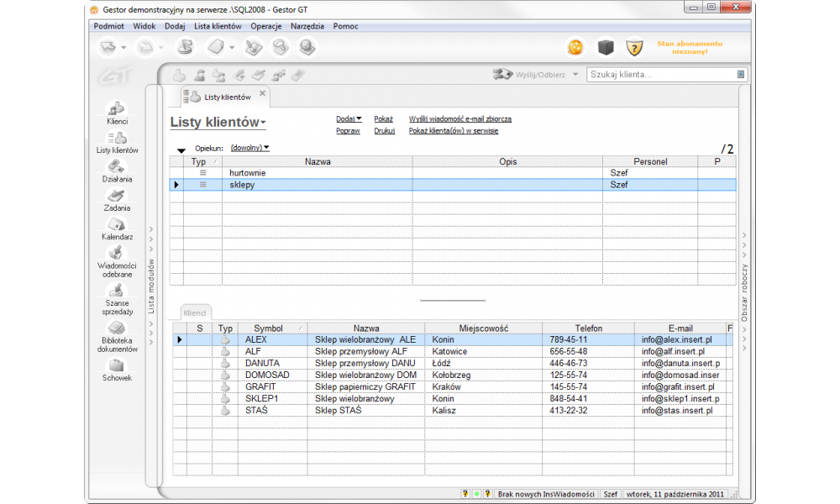This screenshot has width=840, height=504.
Task: Show the Kalendarz module
Action: 117,228
